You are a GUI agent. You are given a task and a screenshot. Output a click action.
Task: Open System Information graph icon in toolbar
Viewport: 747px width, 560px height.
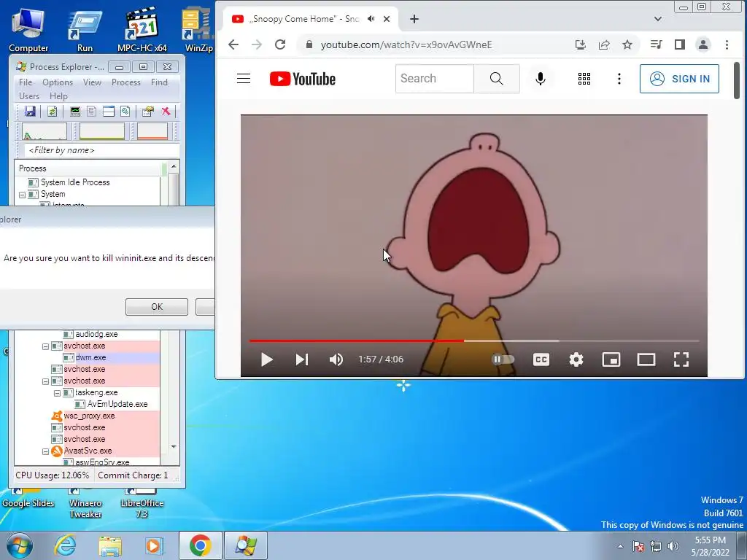click(x=75, y=112)
